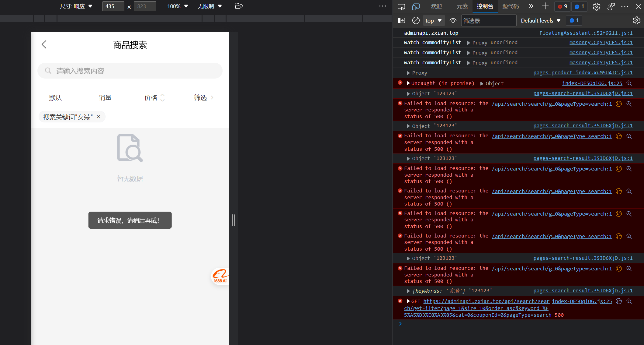Open the Default levels dropdown
This screenshot has height=345, width=644.
pyautogui.click(x=540, y=20)
